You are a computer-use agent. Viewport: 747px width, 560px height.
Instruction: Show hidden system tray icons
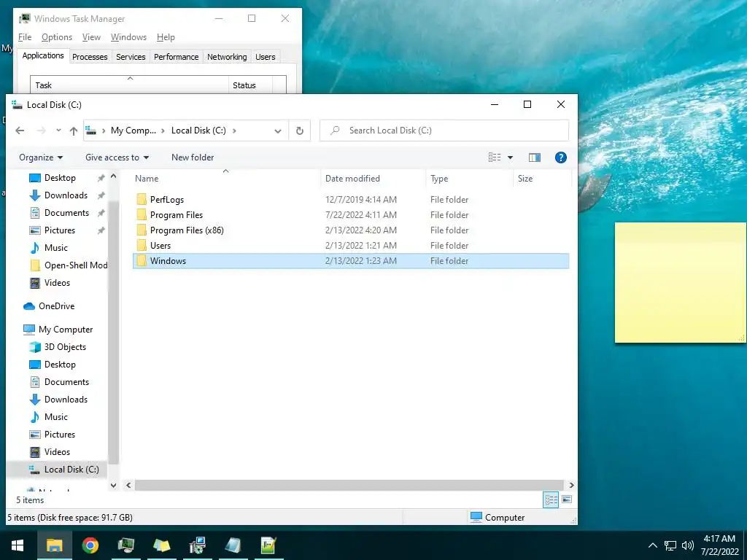(653, 545)
